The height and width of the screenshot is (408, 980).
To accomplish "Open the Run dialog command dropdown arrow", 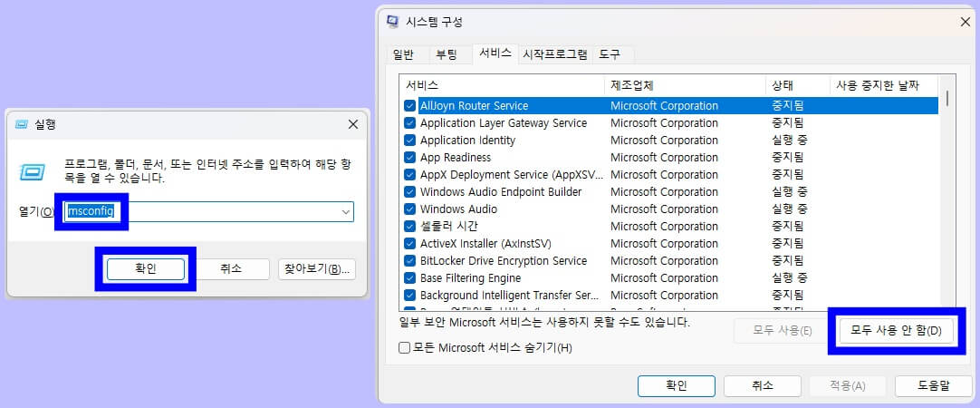I will pyautogui.click(x=346, y=212).
